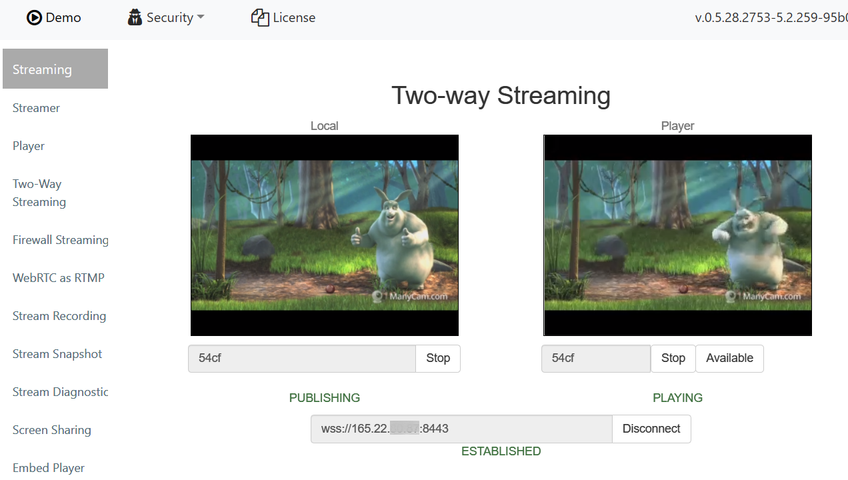The height and width of the screenshot is (480, 848).
Task: Click the Available button
Action: (x=730, y=358)
